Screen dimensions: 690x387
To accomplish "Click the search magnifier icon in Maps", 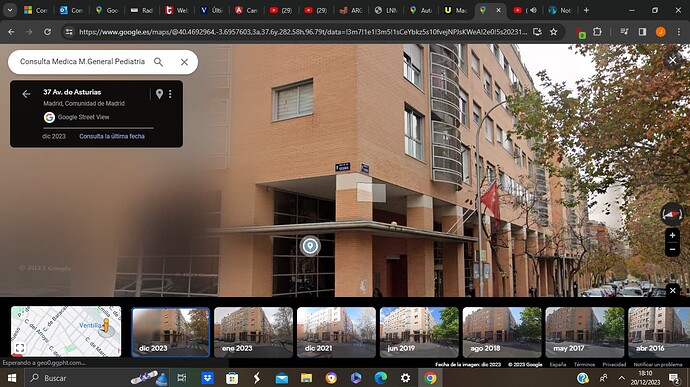I will click(158, 62).
